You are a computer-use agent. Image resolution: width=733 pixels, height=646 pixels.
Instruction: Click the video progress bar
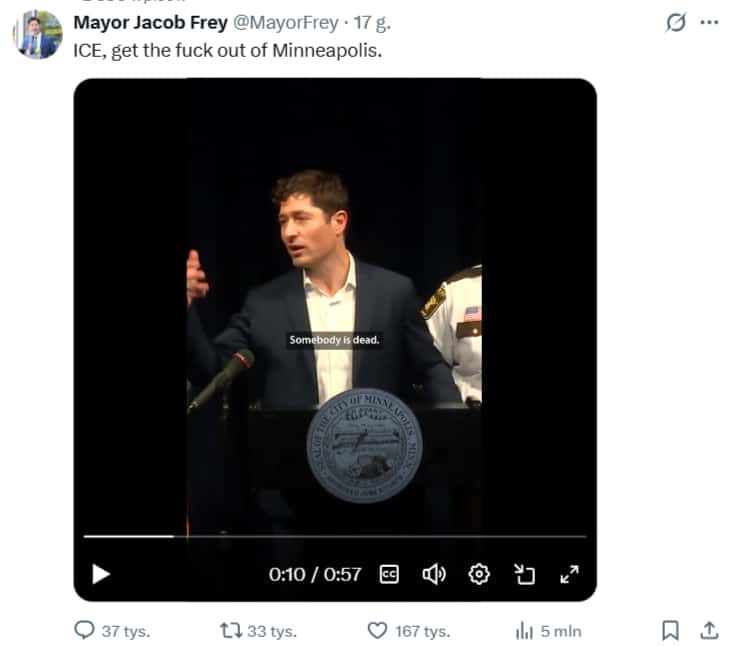pyautogui.click(x=335, y=537)
